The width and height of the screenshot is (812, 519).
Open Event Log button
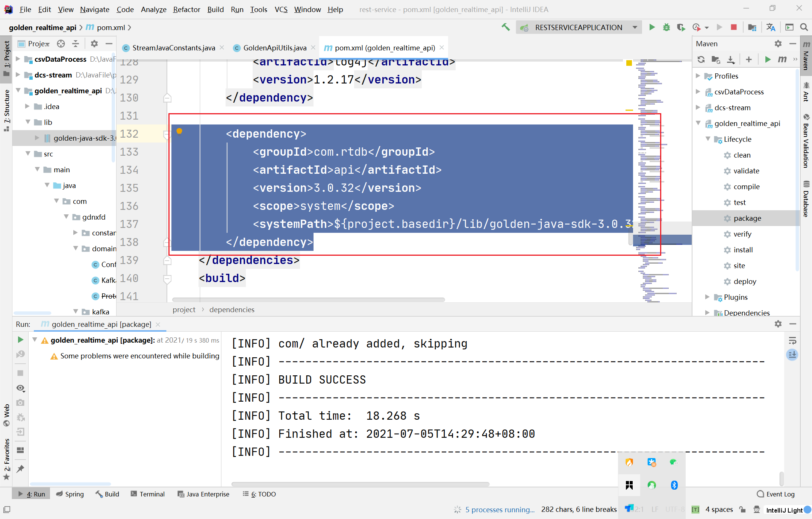coord(776,494)
